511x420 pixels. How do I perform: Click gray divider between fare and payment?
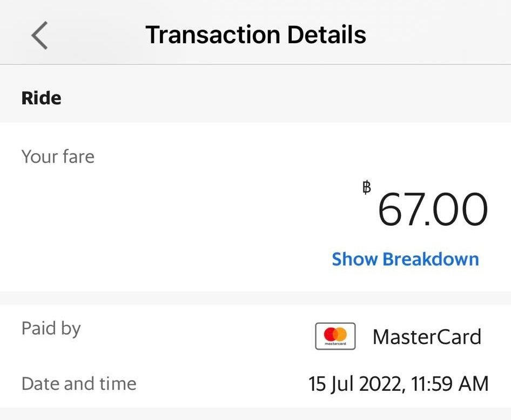coord(255,298)
